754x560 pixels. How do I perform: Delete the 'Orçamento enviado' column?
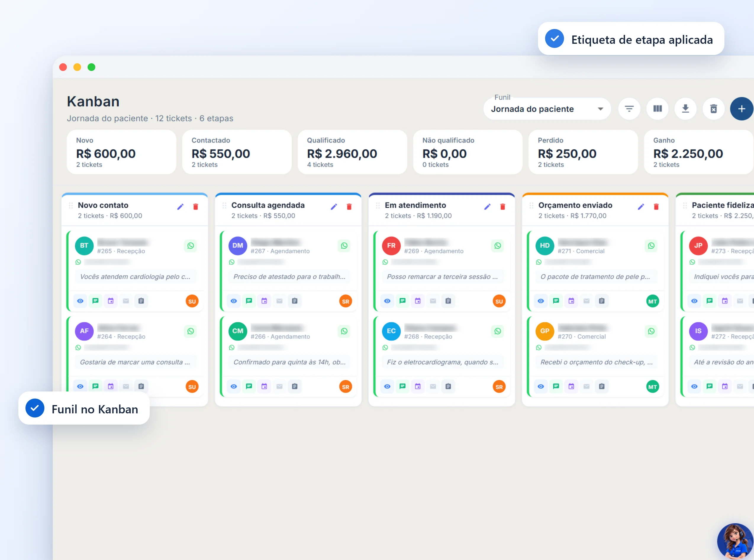656,206
